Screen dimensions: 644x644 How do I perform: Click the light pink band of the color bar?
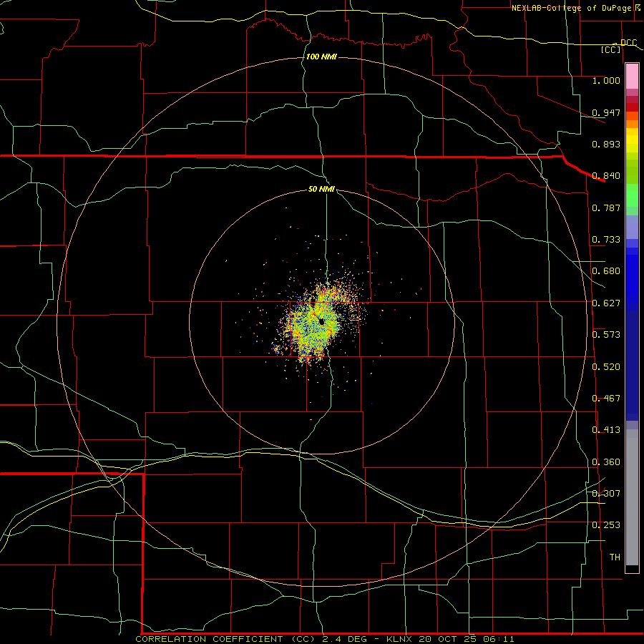632,77
